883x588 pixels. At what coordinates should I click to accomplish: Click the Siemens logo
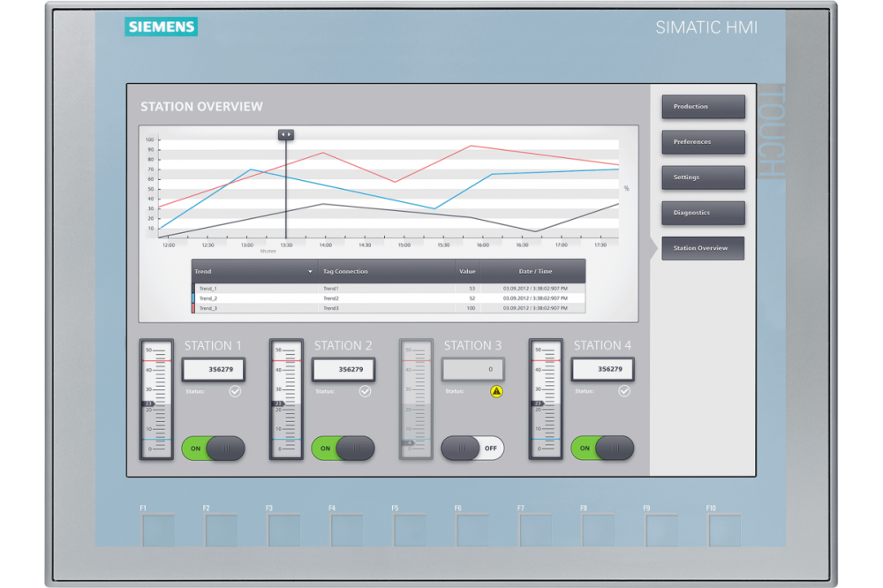(162, 26)
